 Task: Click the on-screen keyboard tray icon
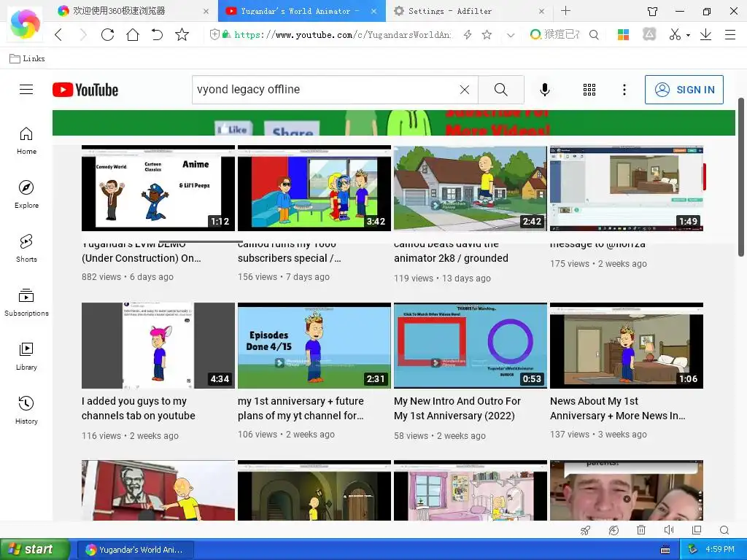[665, 550]
